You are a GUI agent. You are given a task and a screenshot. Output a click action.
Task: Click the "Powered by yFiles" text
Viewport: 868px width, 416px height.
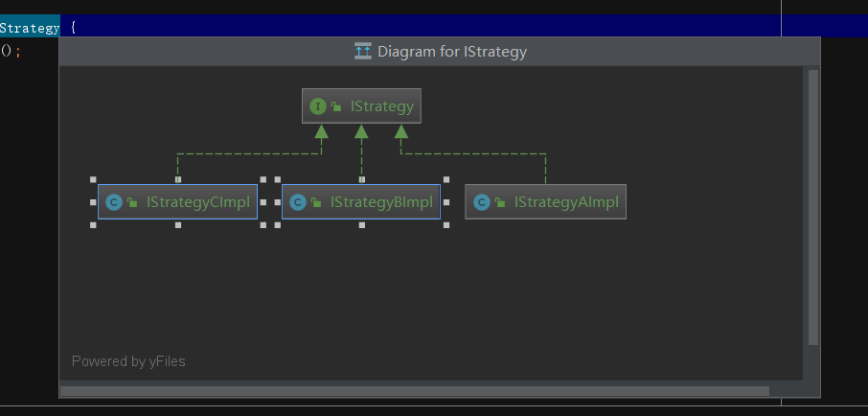pyautogui.click(x=128, y=361)
